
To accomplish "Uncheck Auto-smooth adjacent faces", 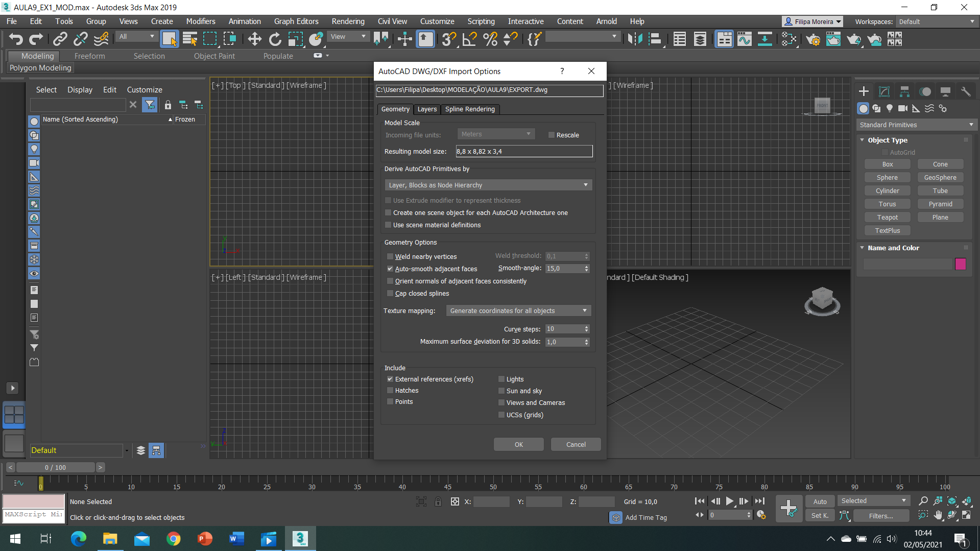I will point(390,269).
